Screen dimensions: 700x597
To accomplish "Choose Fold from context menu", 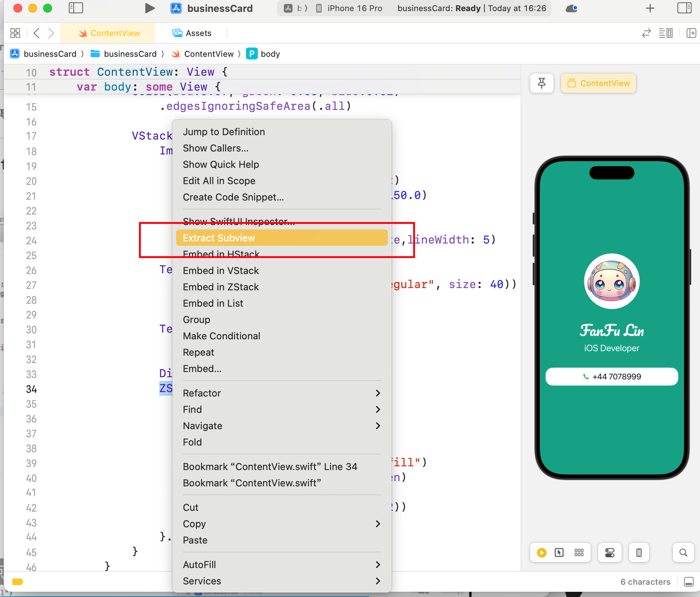I will point(282,442).
